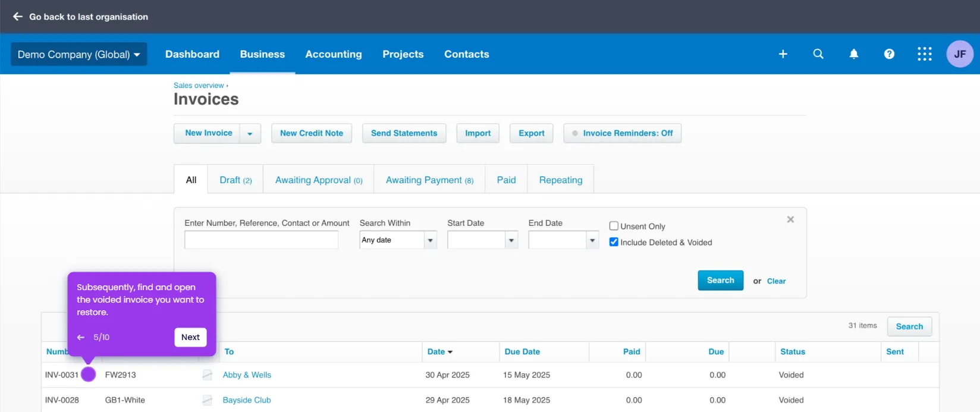Screen dimensions: 980x412
Task: Click the Import button
Action: pyautogui.click(x=478, y=133)
